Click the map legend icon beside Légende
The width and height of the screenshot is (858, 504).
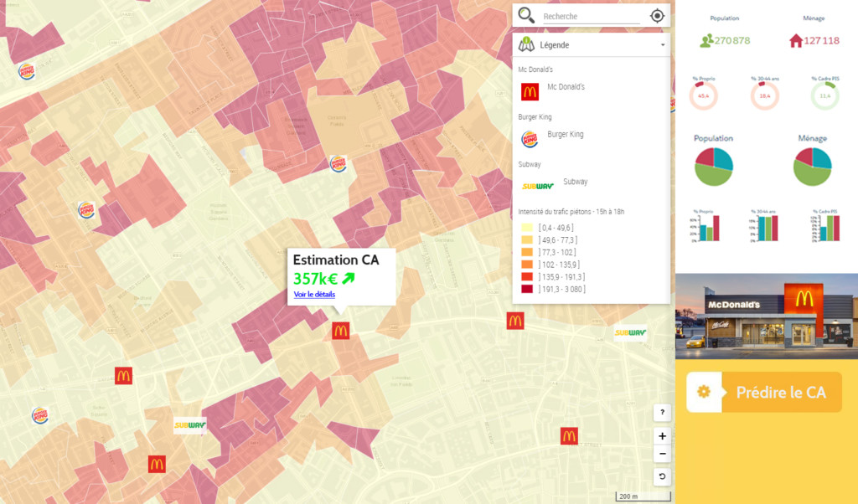[526, 44]
